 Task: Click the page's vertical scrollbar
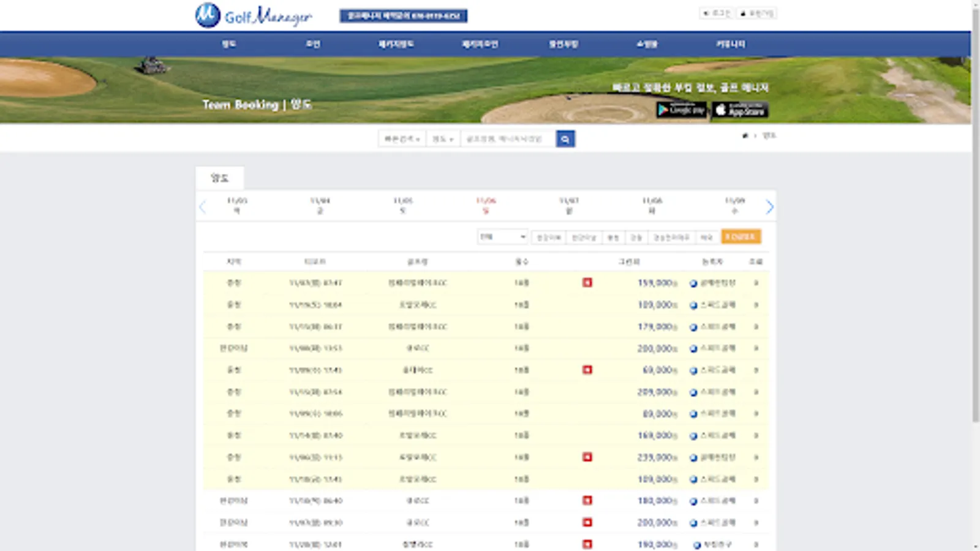(x=976, y=214)
